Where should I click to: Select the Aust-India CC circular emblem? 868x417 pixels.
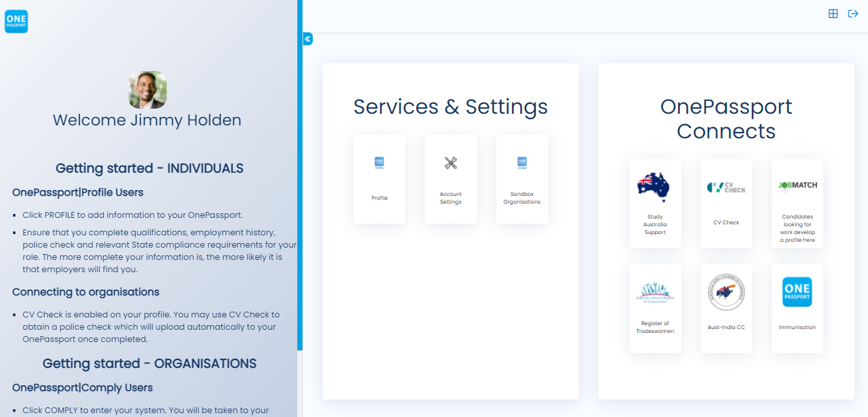point(726,292)
